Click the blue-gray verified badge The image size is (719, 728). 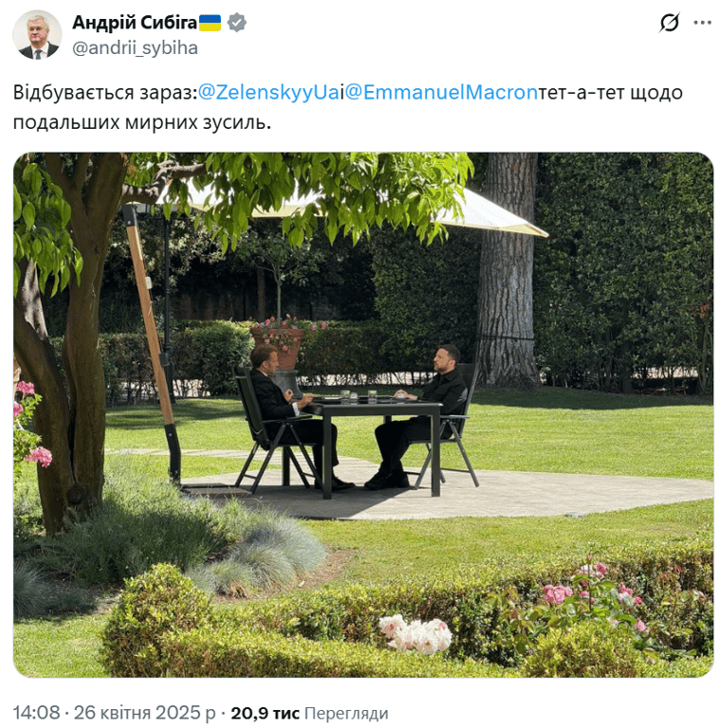(236, 23)
